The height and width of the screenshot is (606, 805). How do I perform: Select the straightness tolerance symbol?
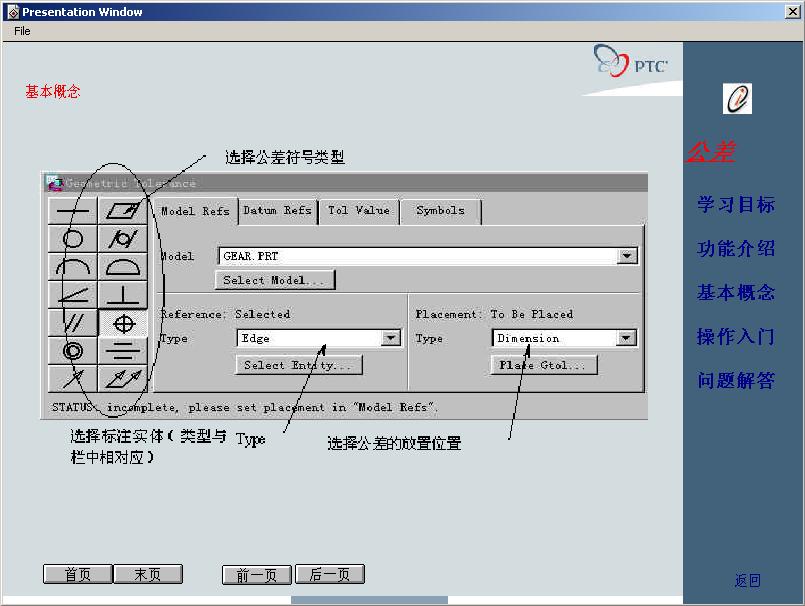73,211
